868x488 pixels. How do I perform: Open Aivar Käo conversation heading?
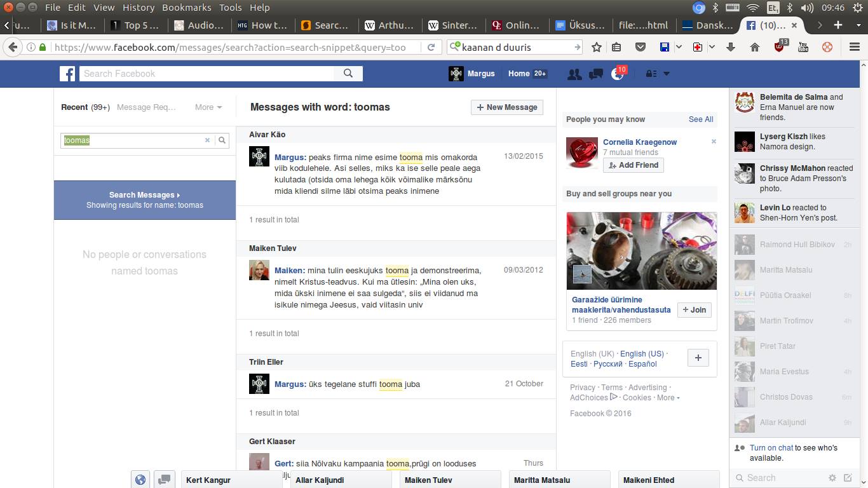267,135
